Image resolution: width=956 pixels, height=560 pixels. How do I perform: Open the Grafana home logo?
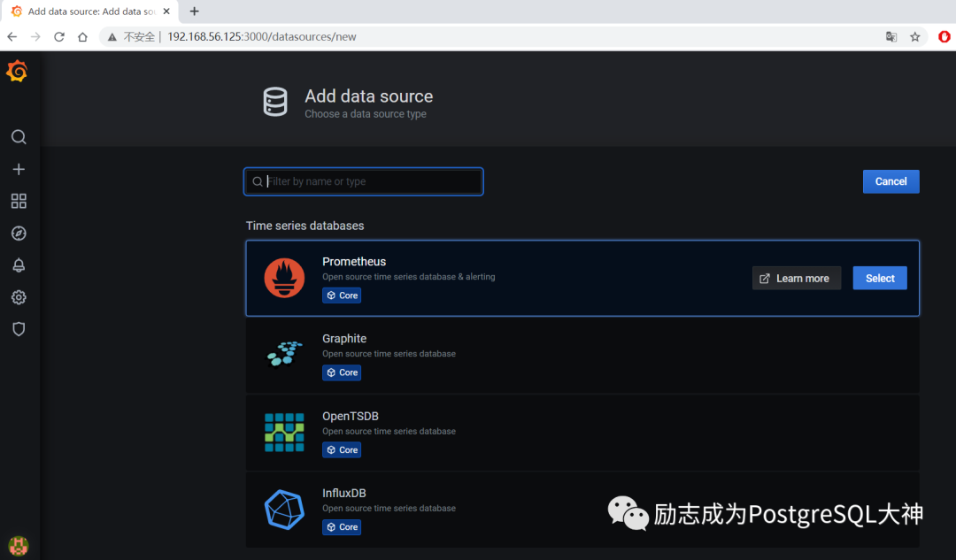pos(17,72)
